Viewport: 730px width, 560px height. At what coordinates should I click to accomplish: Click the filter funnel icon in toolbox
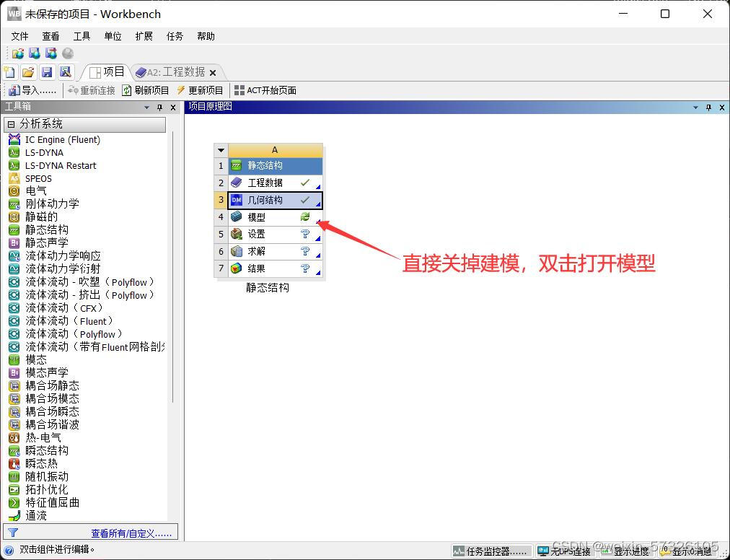coord(12,533)
